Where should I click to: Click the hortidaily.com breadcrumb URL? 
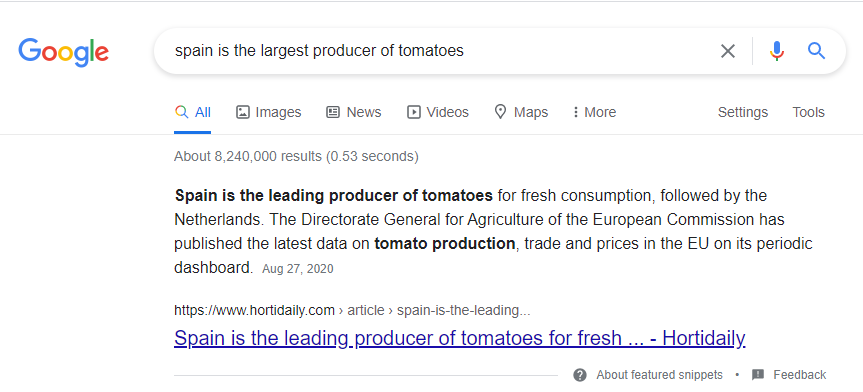(352, 311)
